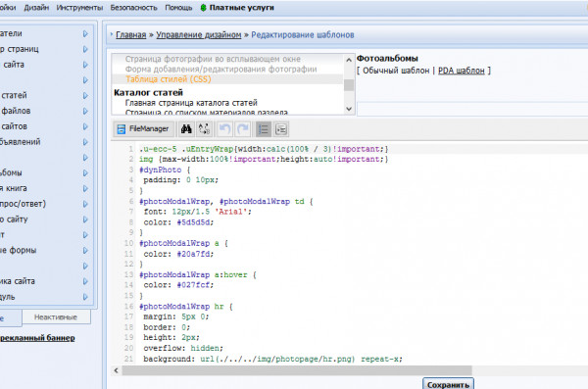The width and height of the screenshot is (588, 389).
Task: Expand the arrow next to 'сайта' menu
Action: pyautogui.click(x=85, y=65)
